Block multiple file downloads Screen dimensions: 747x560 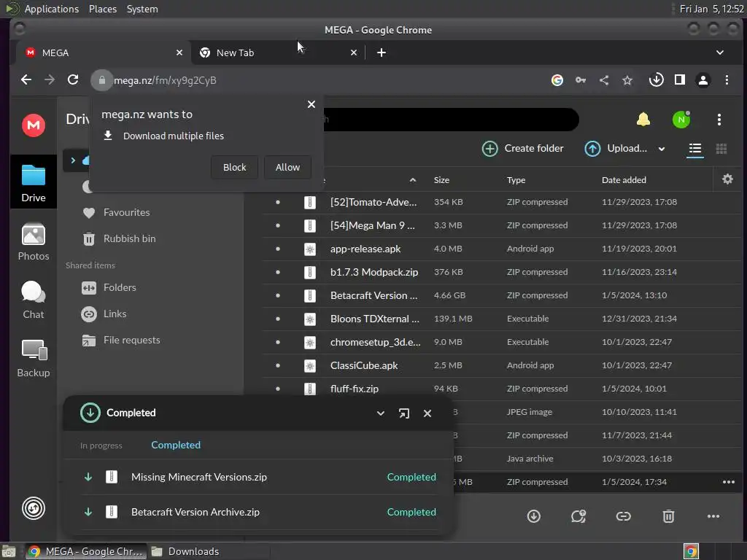[234, 167]
